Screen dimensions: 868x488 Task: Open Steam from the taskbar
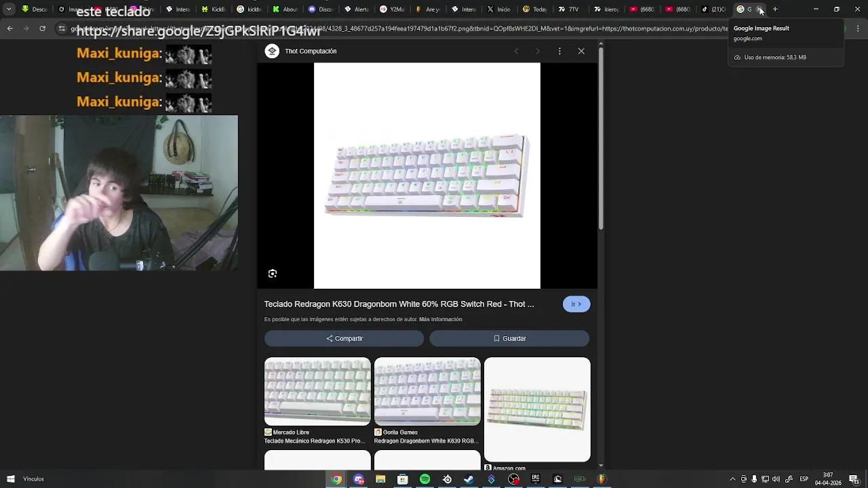(x=469, y=479)
